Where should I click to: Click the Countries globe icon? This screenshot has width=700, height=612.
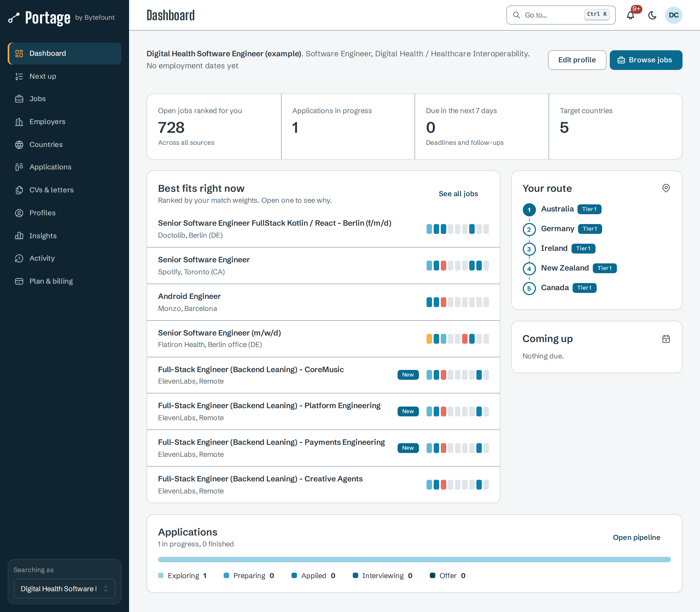point(19,145)
